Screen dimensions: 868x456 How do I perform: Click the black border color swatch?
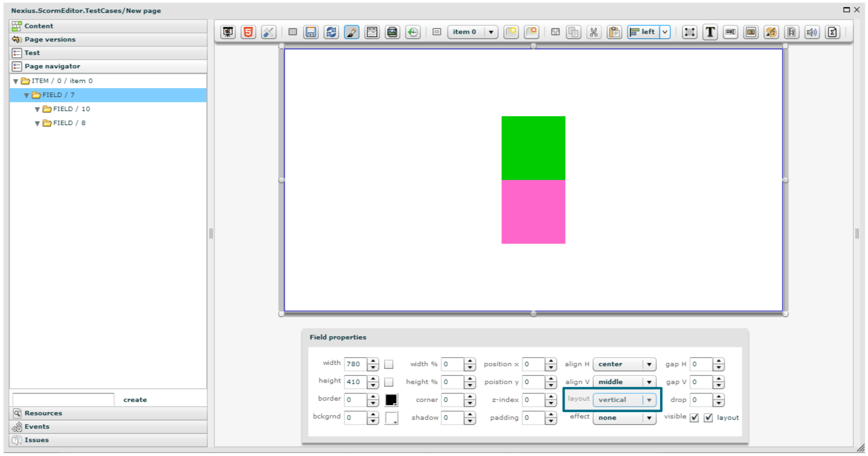391,400
